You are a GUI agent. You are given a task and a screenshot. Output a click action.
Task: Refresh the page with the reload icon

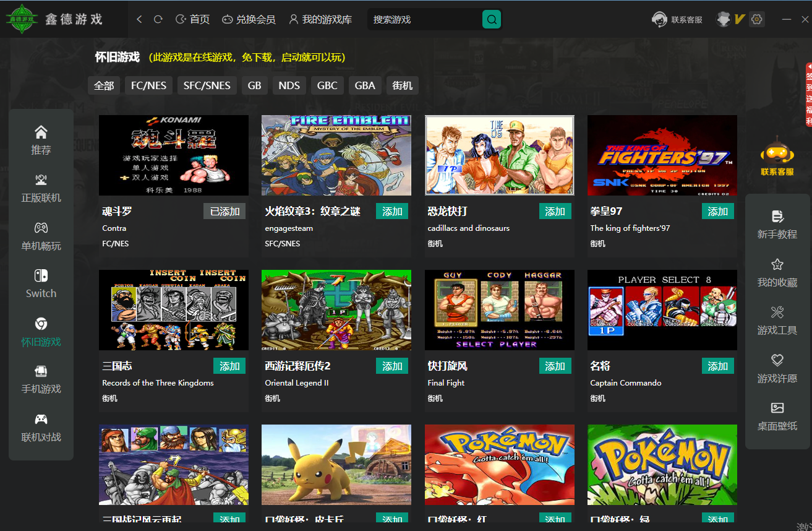click(158, 20)
